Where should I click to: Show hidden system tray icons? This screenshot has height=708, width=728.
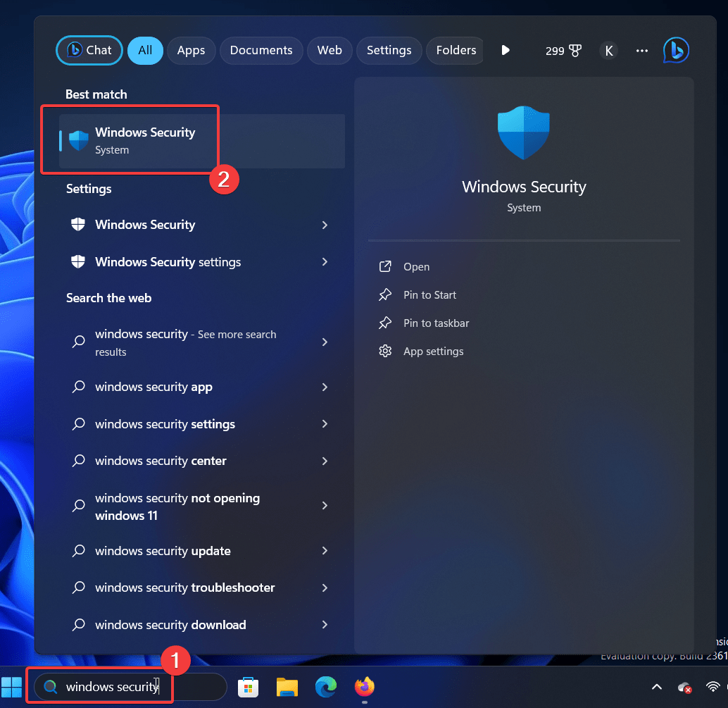point(656,687)
